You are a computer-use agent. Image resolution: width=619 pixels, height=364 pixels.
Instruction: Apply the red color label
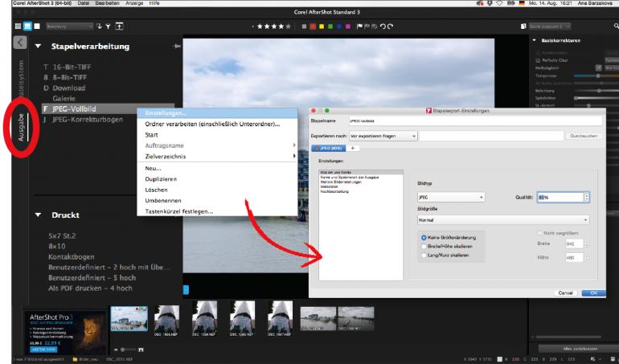pyautogui.click(x=313, y=27)
